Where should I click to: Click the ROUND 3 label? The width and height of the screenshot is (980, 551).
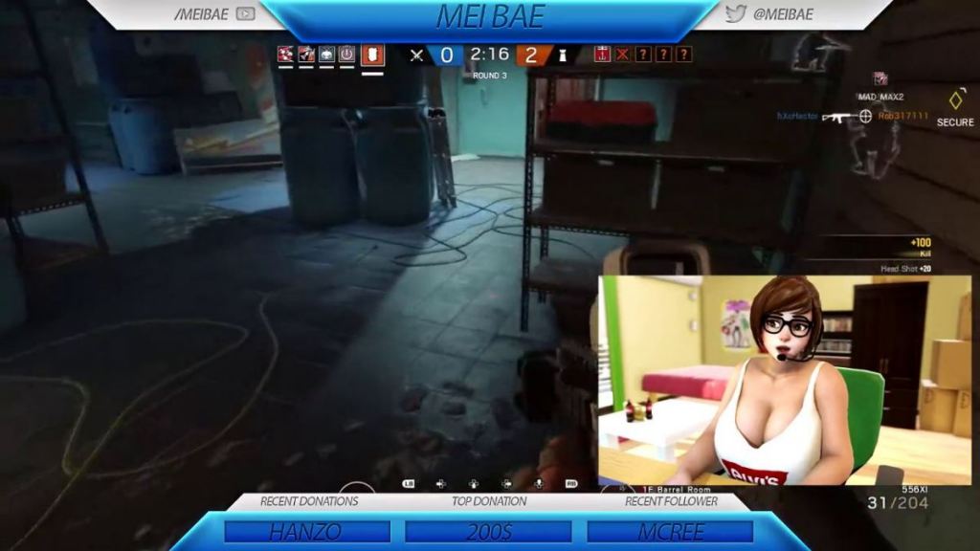(489, 76)
